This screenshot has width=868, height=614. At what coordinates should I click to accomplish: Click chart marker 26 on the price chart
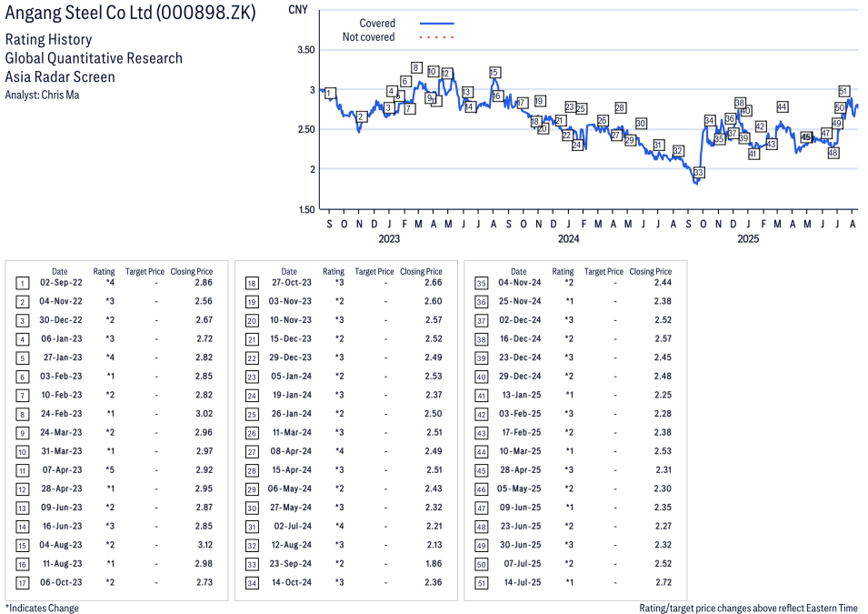pyautogui.click(x=603, y=120)
